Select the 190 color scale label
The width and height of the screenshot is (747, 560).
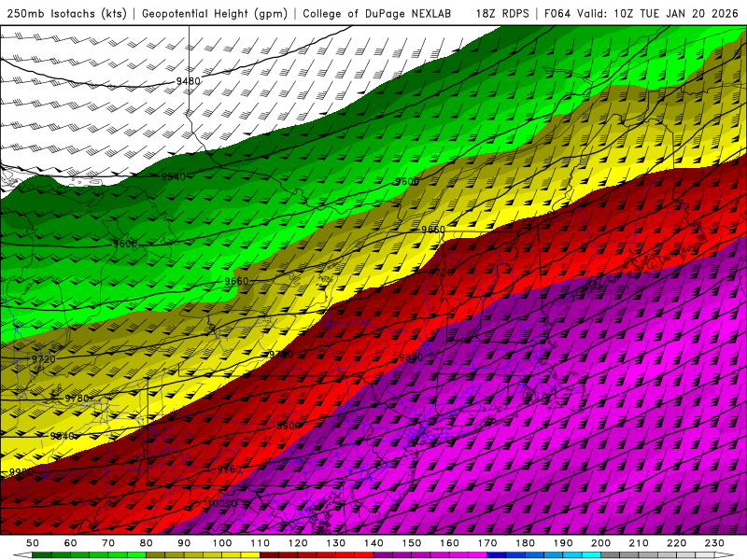(x=563, y=543)
